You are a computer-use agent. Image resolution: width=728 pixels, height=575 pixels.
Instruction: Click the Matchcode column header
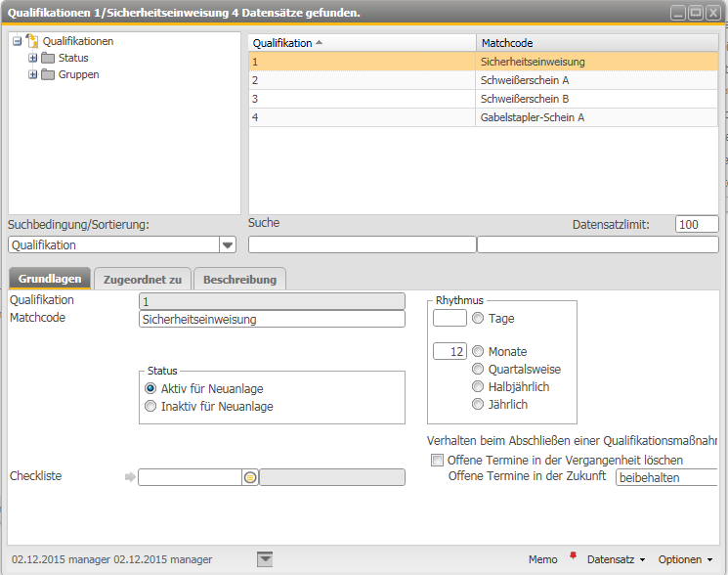[x=597, y=43]
